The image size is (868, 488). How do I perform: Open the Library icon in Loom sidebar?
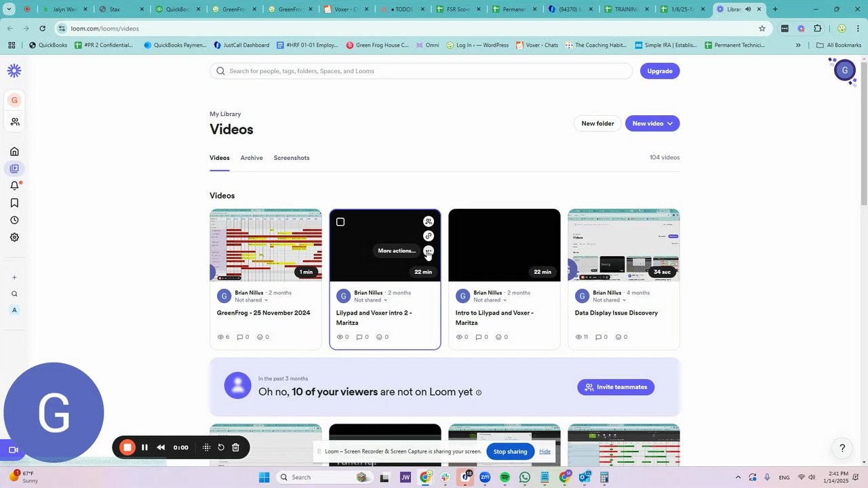(x=14, y=168)
